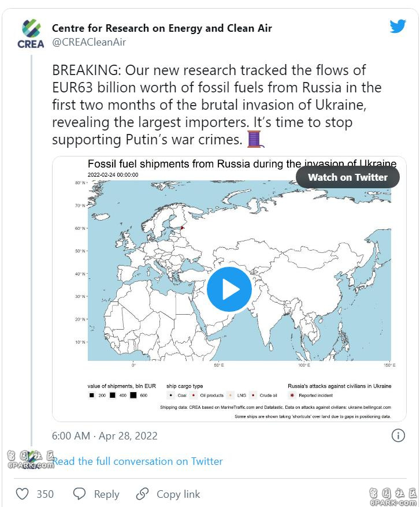
Task: Click the Copy link text label
Action: click(179, 494)
